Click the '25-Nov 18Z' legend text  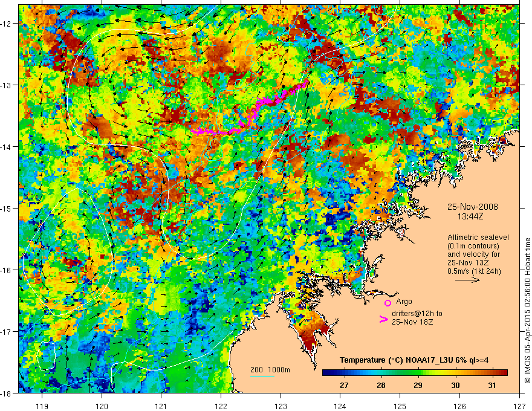(x=412, y=322)
